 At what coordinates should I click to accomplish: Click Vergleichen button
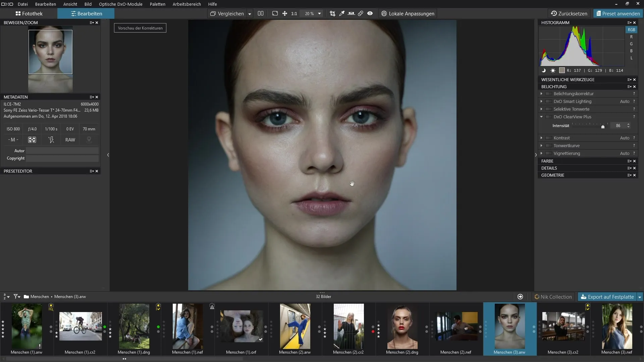click(227, 14)
